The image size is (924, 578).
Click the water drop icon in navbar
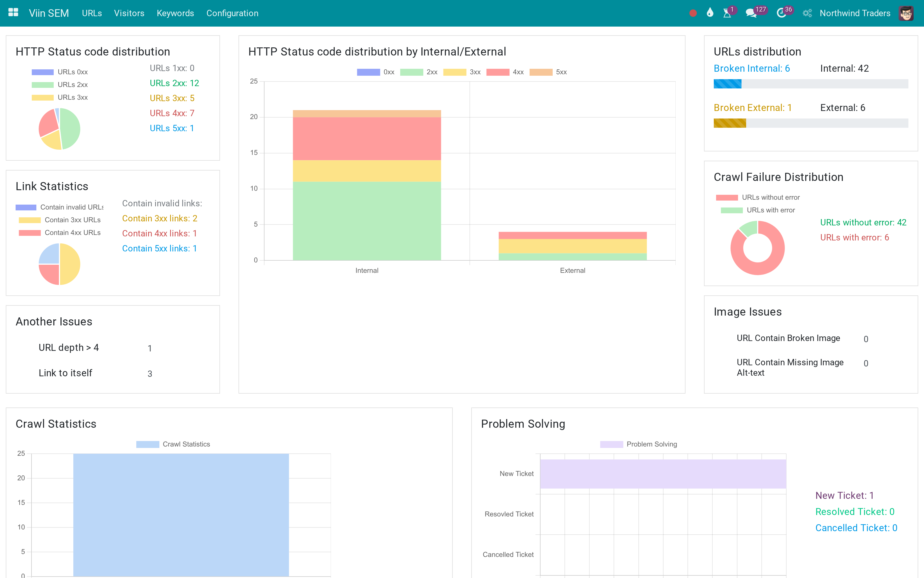(x=710, y=13)
